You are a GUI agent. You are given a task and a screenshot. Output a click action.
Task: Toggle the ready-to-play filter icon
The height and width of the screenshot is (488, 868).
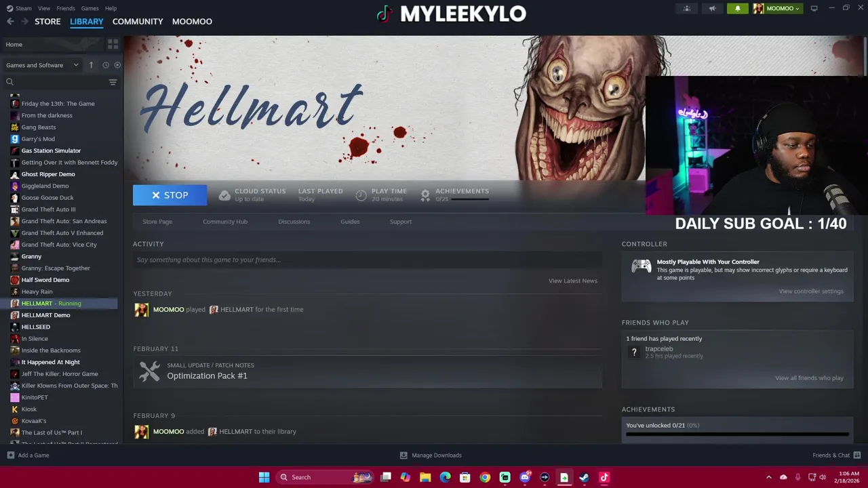117,65
